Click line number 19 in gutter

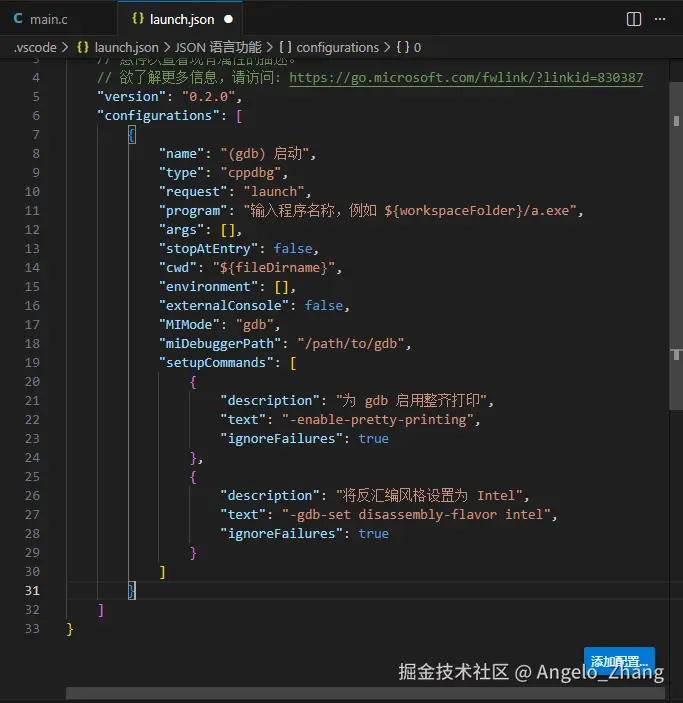(x=32, y=362)
